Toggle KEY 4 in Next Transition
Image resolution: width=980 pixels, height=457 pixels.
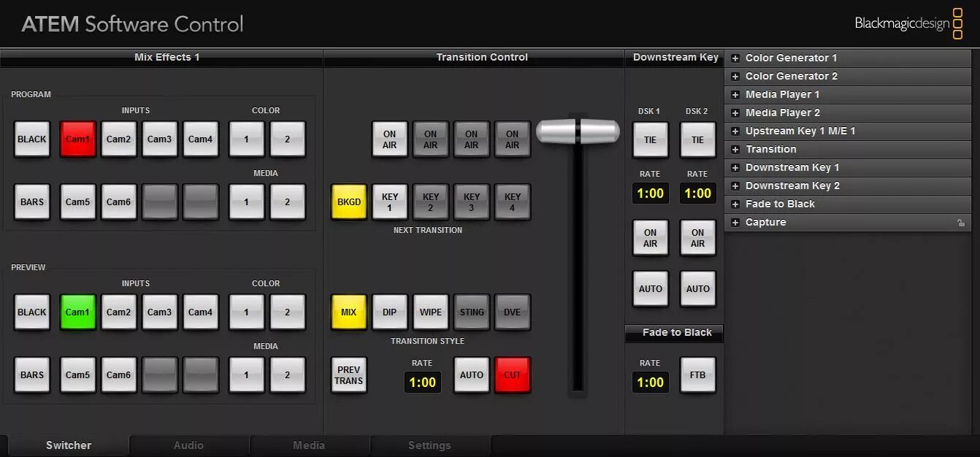click(x=513, y=201)
